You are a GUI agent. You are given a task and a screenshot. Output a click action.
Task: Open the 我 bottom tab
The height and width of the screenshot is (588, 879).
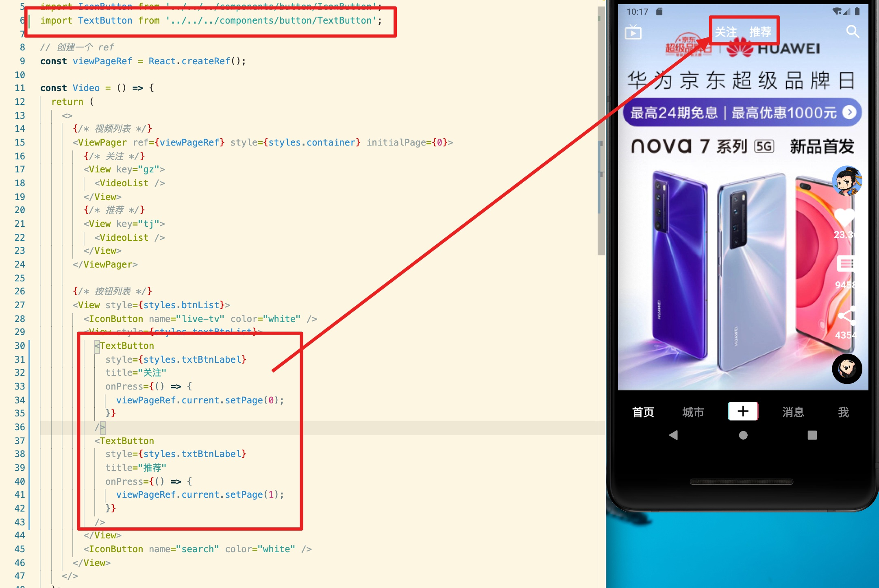pyautogui.click(x=843, y=412)
